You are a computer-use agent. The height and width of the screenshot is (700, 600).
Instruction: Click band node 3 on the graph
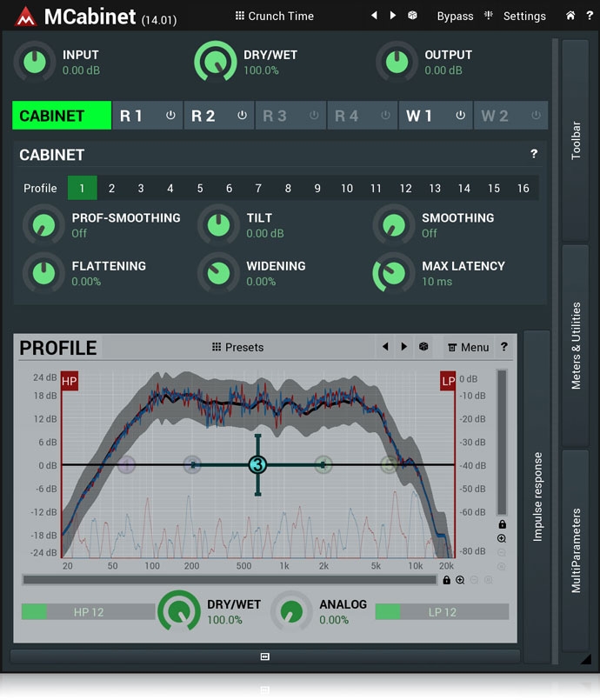pos(257,465)
